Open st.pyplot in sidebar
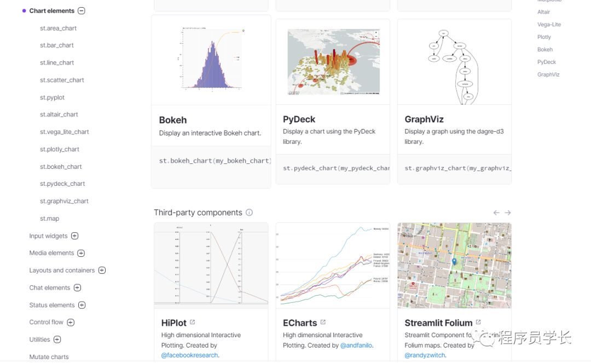Image resolution: width=591 pixels, height=364 pixels. pos(52,97)
